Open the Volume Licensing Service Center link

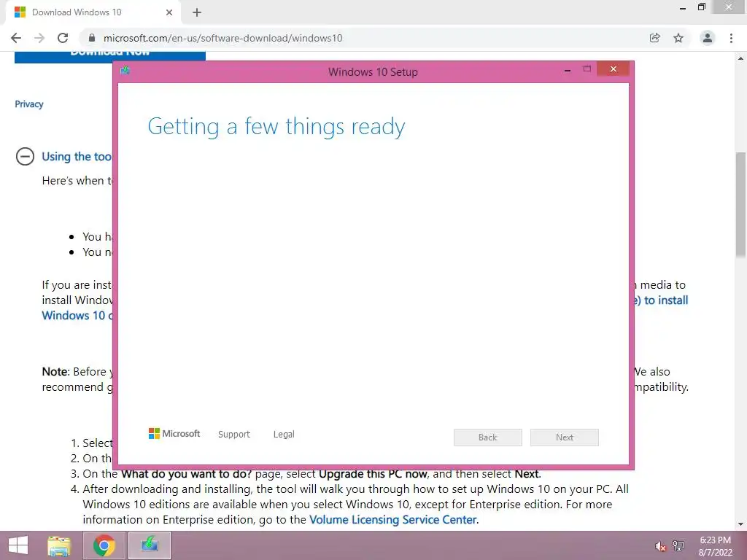(x=393, y=519)
